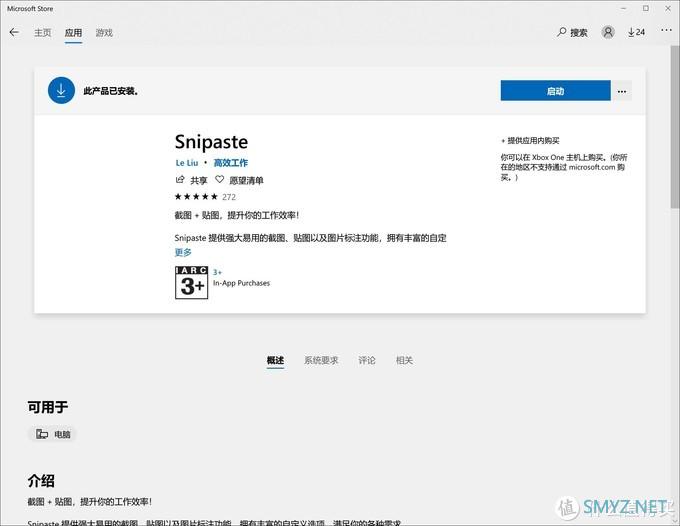The height and width of the screenshot is (526, 680).
Task: Click the 电脑 device chip
Action: tap(52, 434)
